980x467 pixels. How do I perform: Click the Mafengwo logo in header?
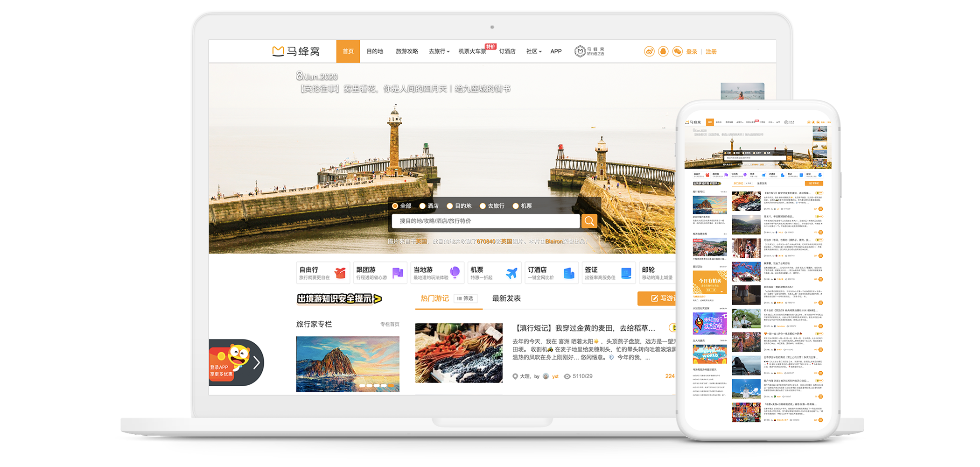pyautogui.click(x=296, y=51)
